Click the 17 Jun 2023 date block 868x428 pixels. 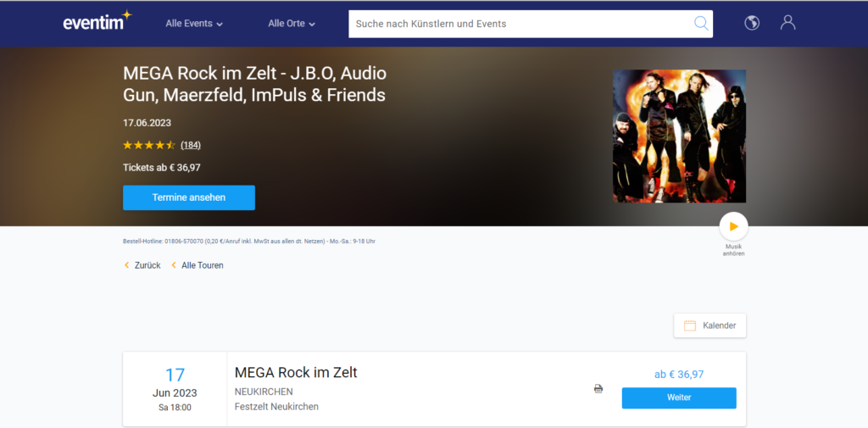[175, 389]
